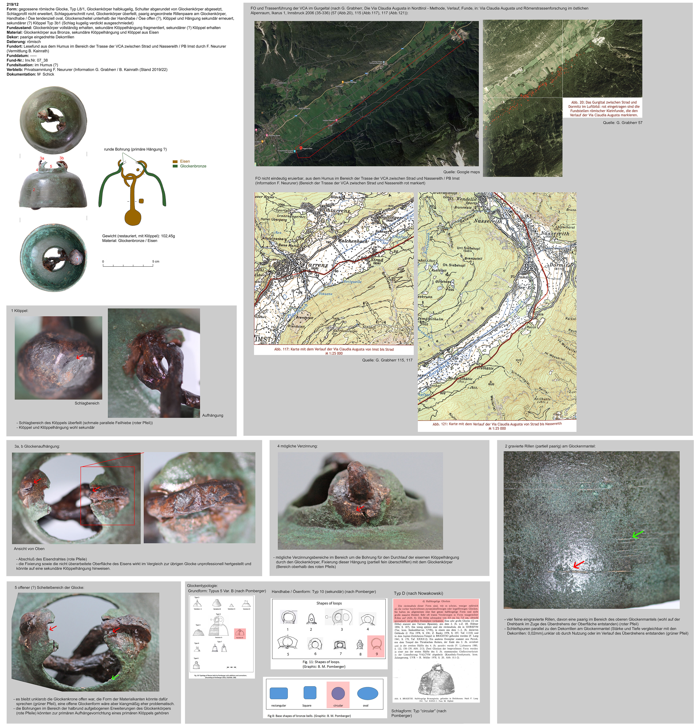Click the highlighted circular base shape
The image size is (700, 728).
(x=338, y=693)
